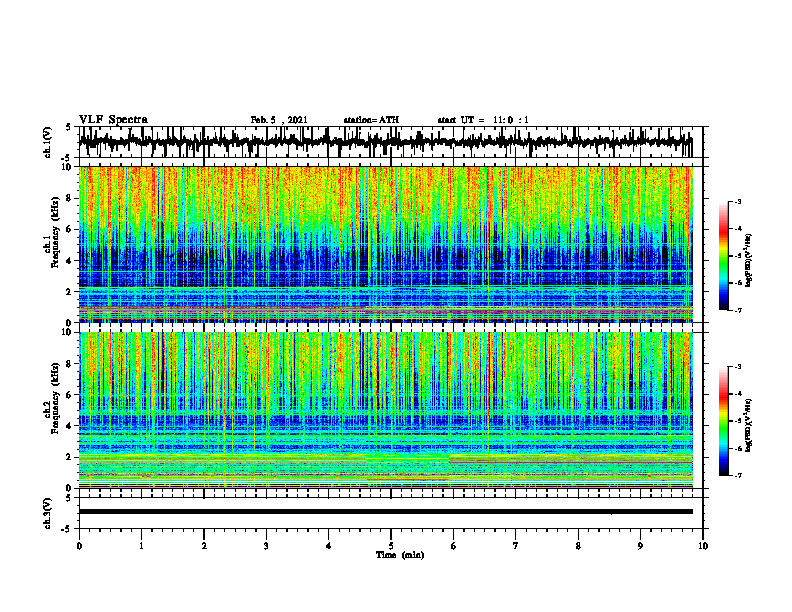Screen dimensions: 792x612
Task: Click the "start UT = 11:0 :1" label
Action: 483,120
